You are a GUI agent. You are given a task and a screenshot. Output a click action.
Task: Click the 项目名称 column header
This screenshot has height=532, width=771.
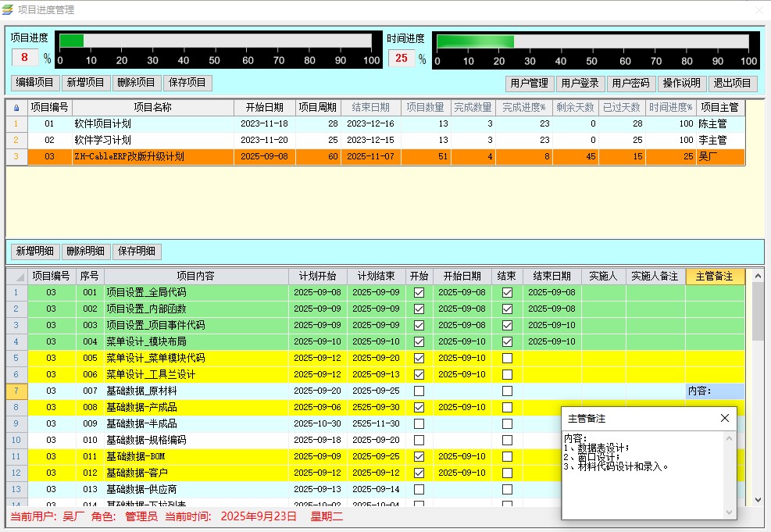(x=152, y=108)
